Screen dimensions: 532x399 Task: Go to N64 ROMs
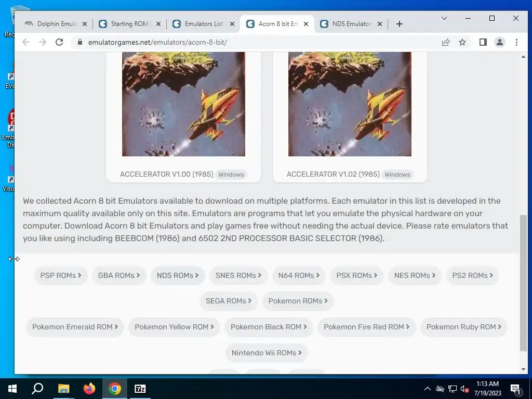(x=299, y=275)
